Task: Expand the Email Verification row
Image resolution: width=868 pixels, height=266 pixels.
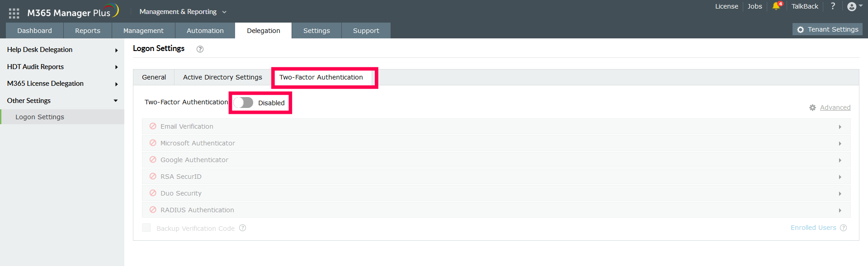Action: [x=496, y=126]
